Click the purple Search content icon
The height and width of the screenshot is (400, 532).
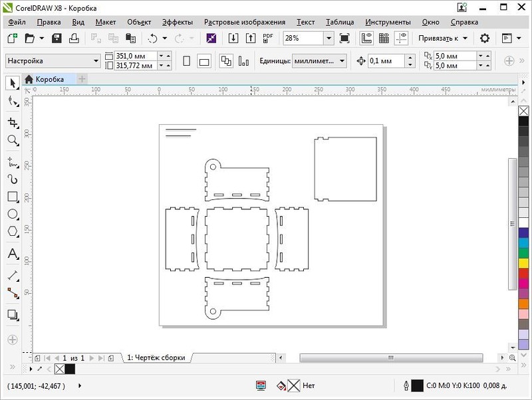click(211, 38)
